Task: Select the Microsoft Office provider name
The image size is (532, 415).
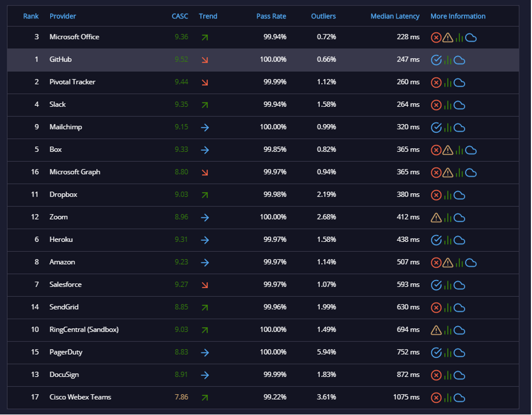Action: (74, 36)
